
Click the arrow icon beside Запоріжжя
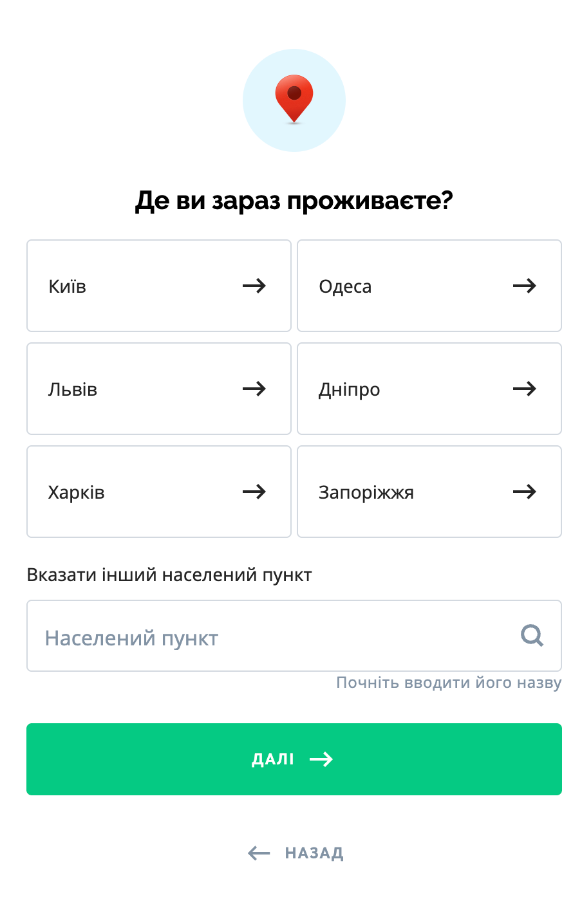coord(525,492)
